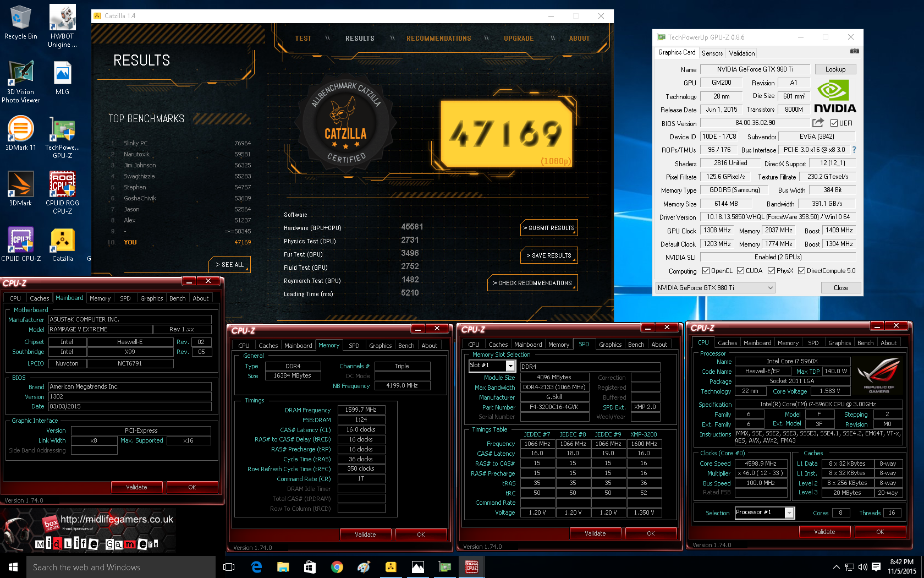The image size is (924, 578).
Task: Open 3D Vision Photo Viewer shortcut
Action: 21,81
